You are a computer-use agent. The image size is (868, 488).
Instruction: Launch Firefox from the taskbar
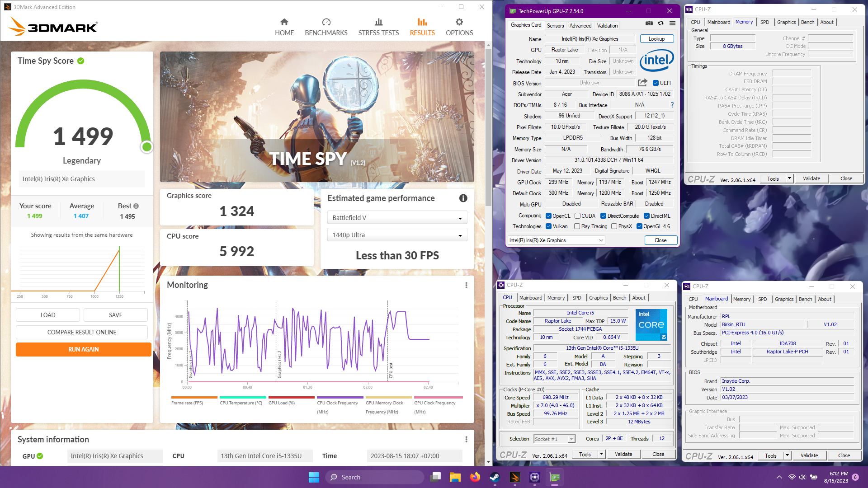475,477
